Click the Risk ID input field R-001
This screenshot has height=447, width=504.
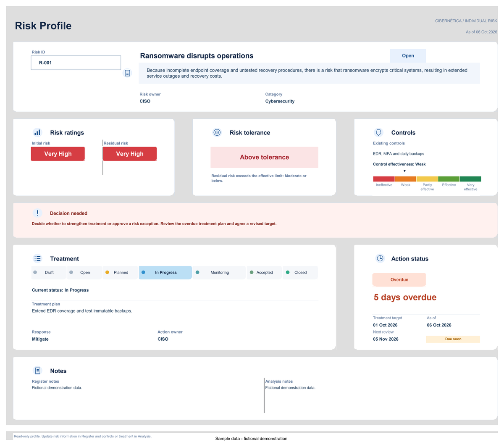[76, 63]
